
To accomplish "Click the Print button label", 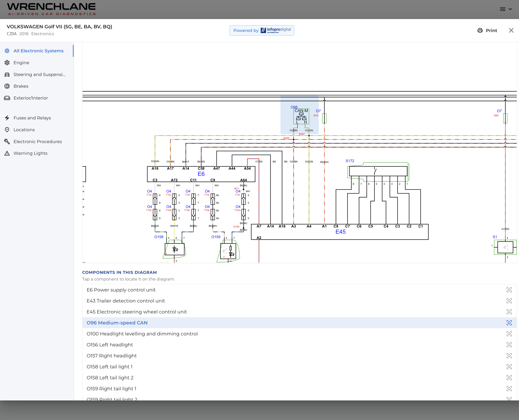I will [x=491, y=31].
